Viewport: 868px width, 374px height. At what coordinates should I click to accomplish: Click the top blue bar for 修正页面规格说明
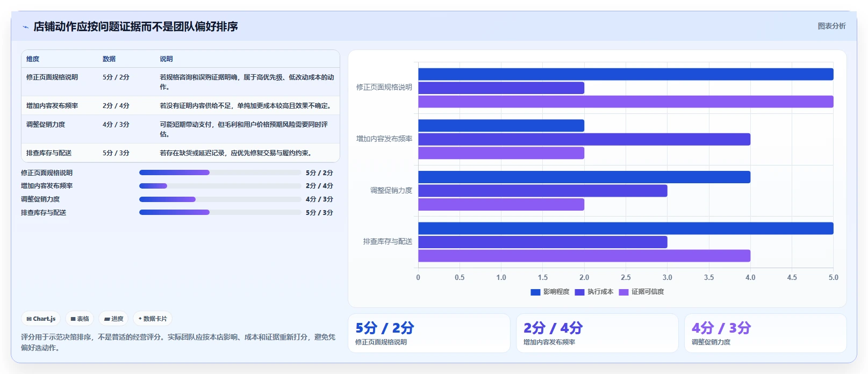coord(626,74)
